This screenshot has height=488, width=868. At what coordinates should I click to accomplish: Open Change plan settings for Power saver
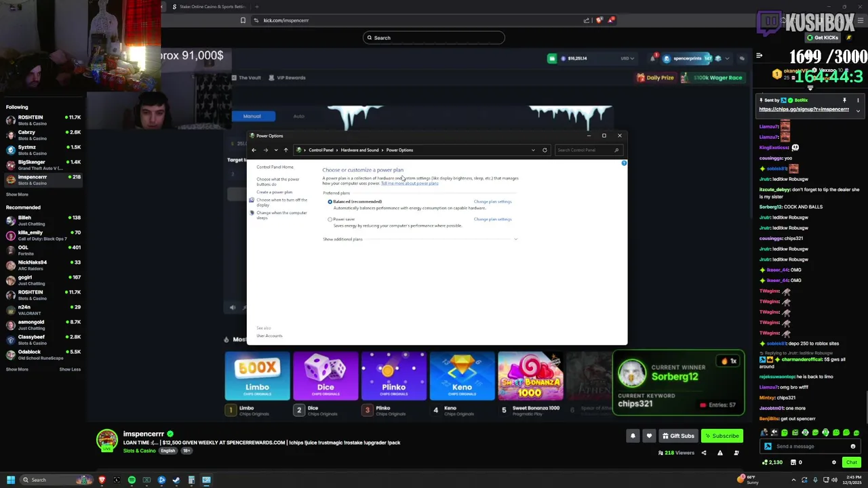tap(492, 219)
